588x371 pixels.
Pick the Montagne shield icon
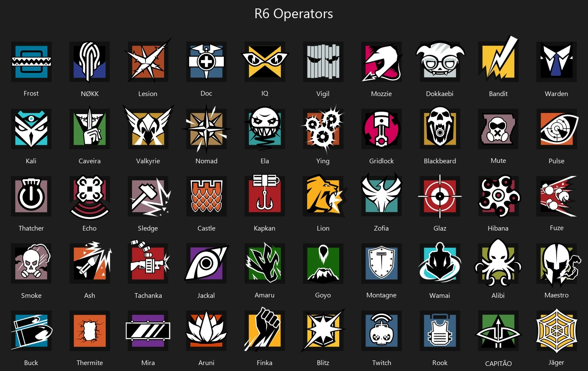[382, 263]
